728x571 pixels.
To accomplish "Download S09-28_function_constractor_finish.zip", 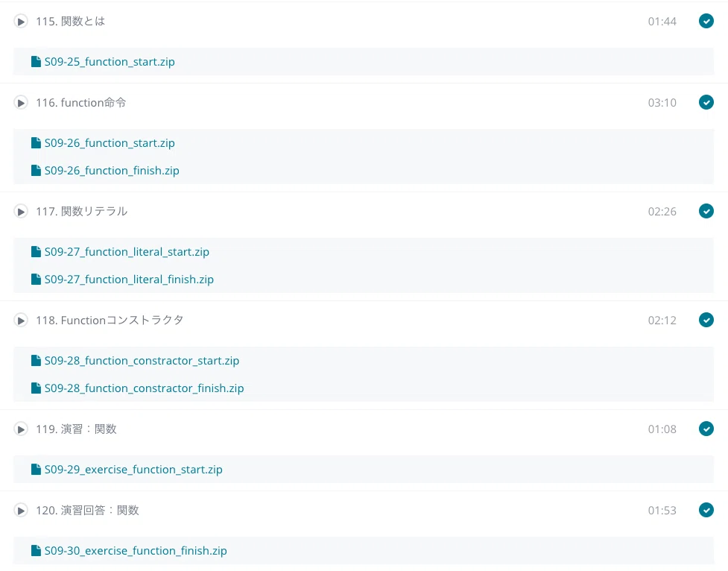I will coord(144,388).
